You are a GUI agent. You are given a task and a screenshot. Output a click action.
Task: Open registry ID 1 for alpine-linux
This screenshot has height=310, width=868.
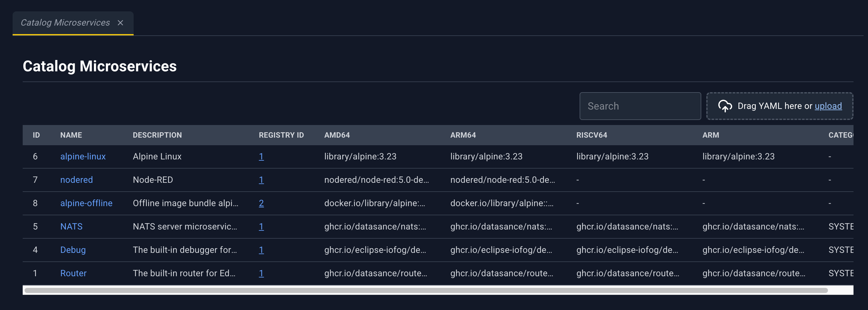click(x=261, y=157)
